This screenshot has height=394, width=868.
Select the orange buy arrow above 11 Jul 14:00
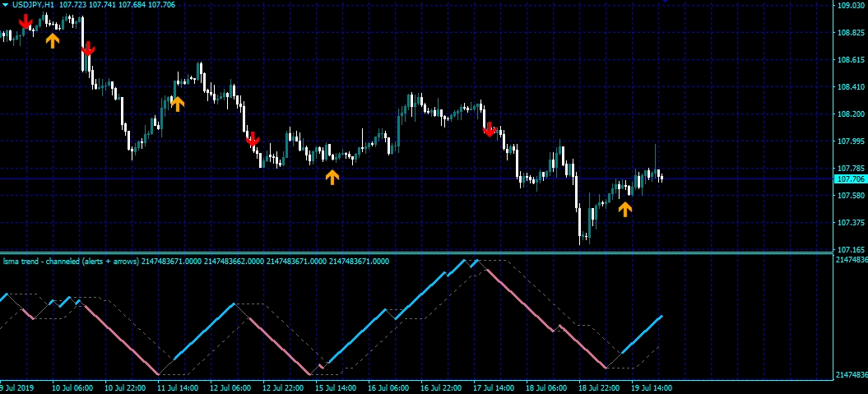pos(177,104)
